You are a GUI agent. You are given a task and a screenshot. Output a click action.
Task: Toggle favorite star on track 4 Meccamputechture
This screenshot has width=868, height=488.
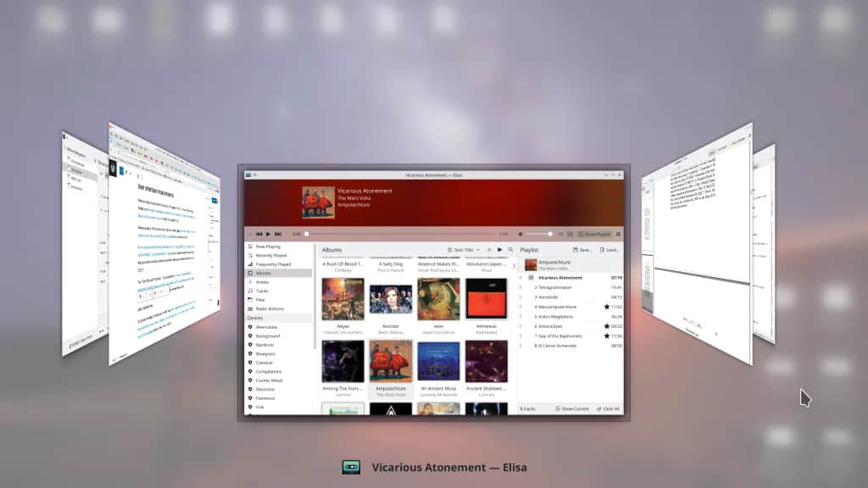tap(607, 307)
